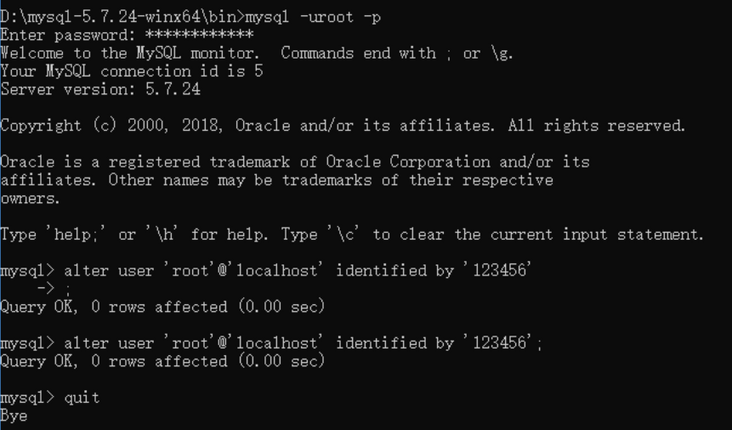The image size is (732, 430).
Task: Click the 'quit' command text
Action: point(81,397)
